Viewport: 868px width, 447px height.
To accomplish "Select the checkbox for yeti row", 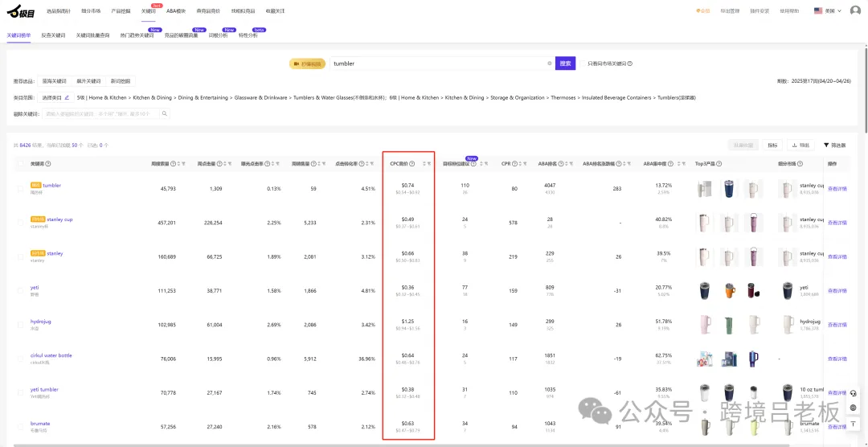I will [21, 291].
